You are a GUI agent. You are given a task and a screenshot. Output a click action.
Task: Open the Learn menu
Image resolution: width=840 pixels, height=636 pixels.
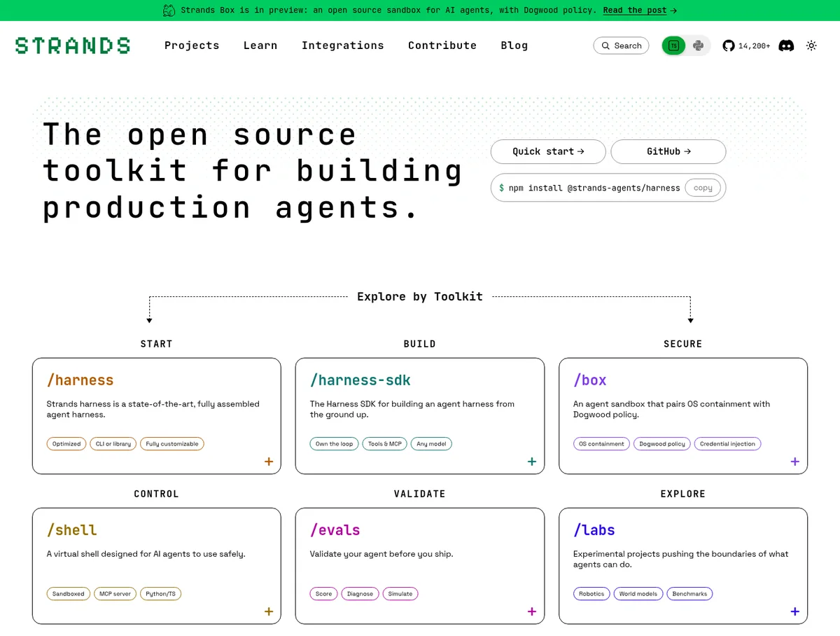click(x=260, y=46)
